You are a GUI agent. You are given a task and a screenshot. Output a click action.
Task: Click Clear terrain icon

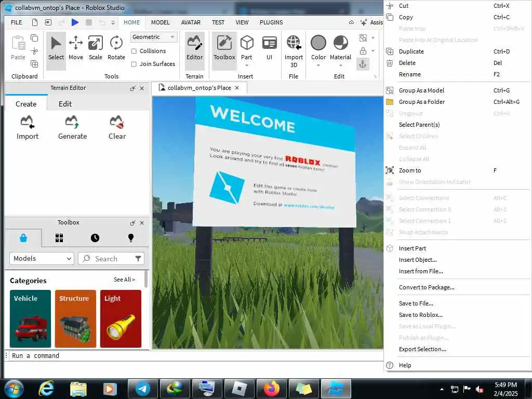[117, 122]
